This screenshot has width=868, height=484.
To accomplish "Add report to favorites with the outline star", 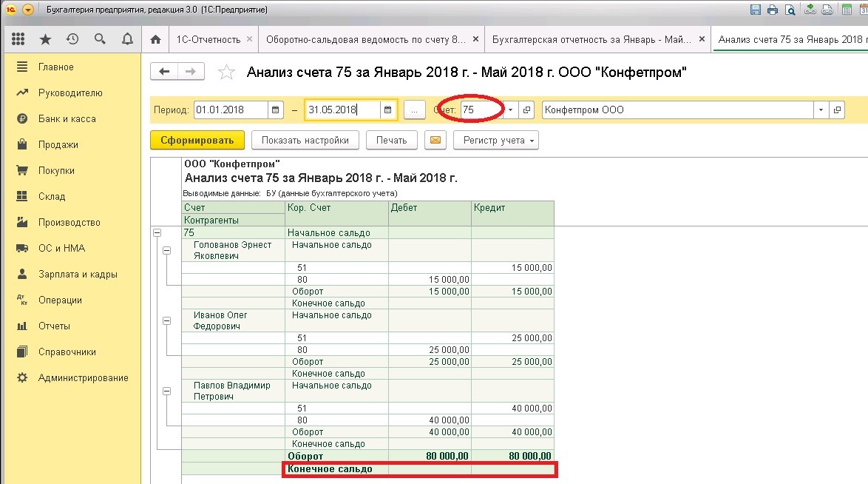I will (x=226, y=72).
